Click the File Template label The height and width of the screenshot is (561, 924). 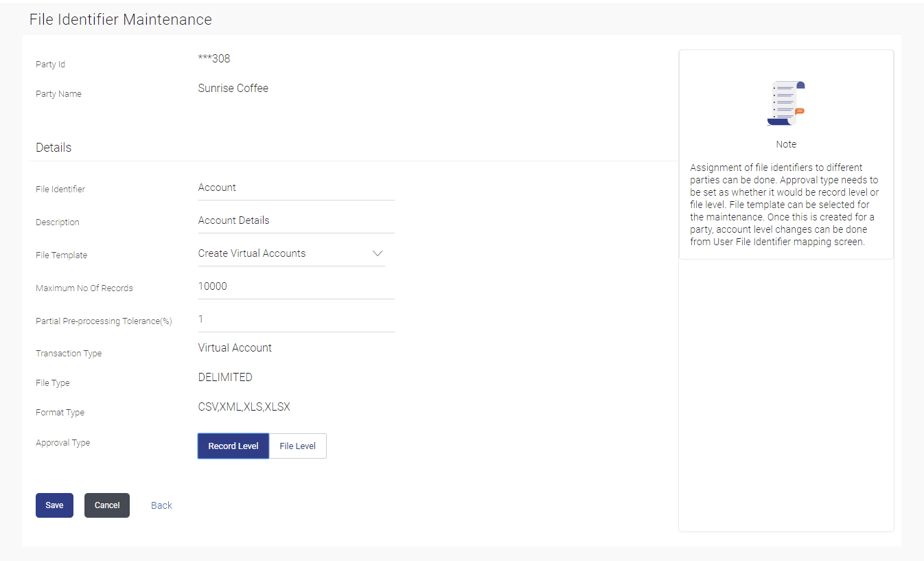62,255
